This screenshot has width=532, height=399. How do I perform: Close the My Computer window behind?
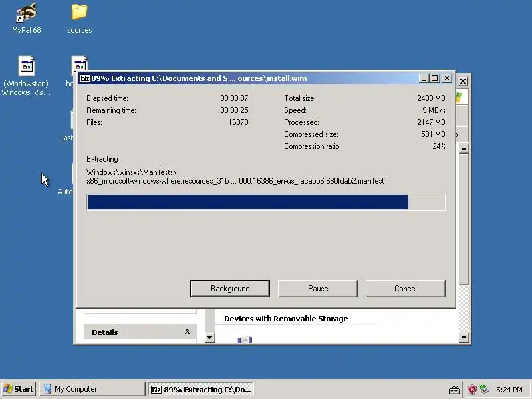click(x=463, y=81)
